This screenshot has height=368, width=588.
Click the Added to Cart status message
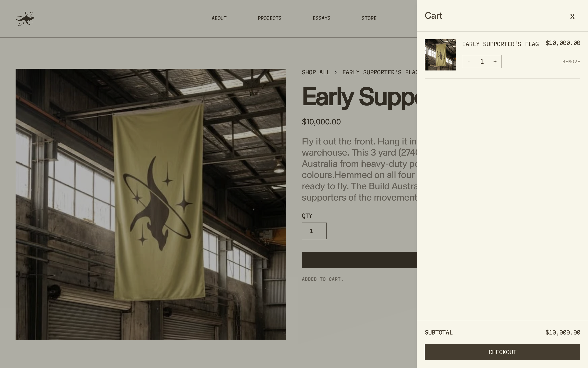322,279
